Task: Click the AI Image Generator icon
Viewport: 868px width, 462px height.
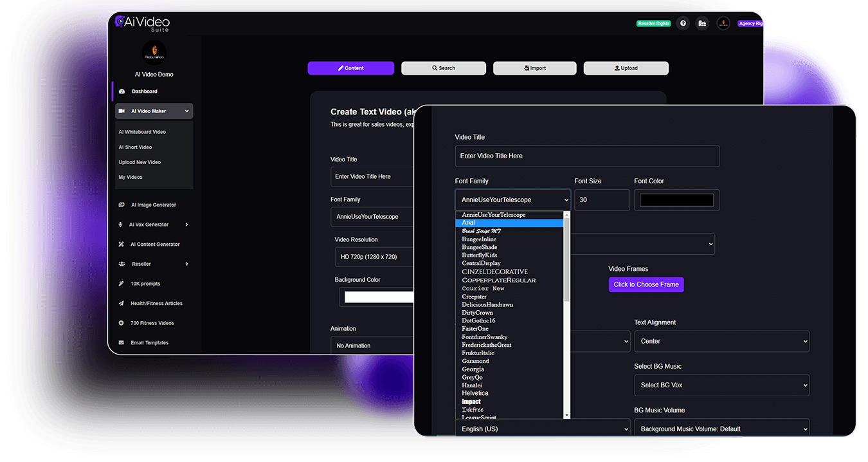Action: tap(122, 205)
